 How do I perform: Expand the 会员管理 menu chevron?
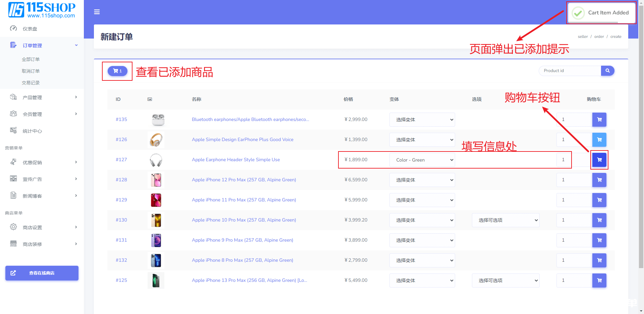[76, 114]
